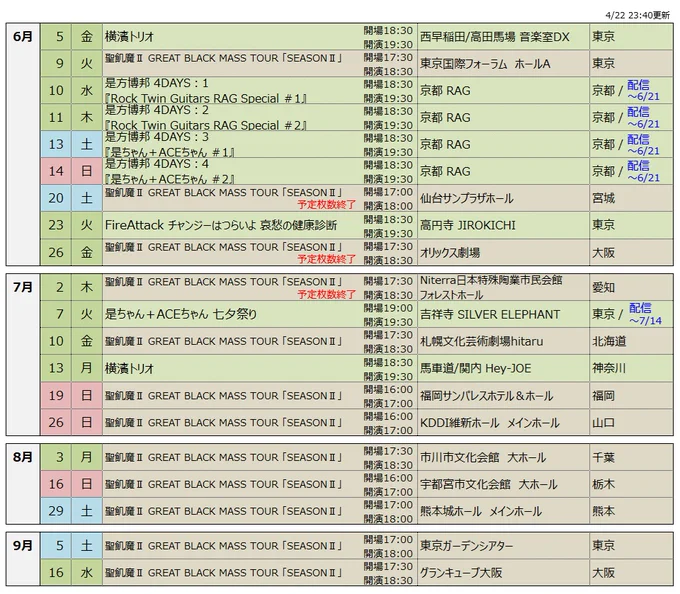Image resolution: width=680 pixels, height=594 pixels.
Task: Click date 14 日 cell in June
Action: (x=72, y=171)
